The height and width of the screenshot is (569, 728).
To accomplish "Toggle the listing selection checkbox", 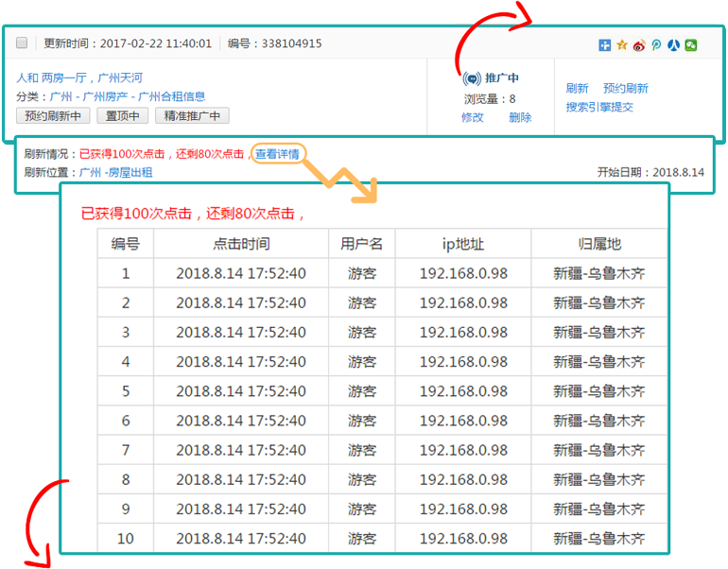I will pyautogui.click(x=23, y=43).
